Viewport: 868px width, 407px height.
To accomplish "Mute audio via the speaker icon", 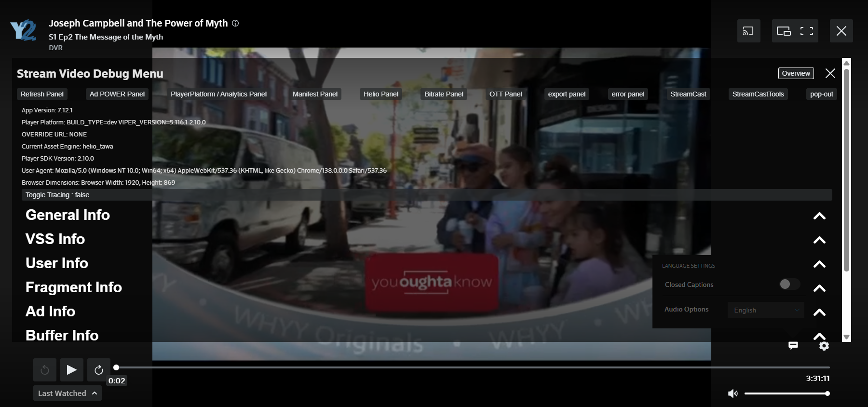I will pos(733,393).
